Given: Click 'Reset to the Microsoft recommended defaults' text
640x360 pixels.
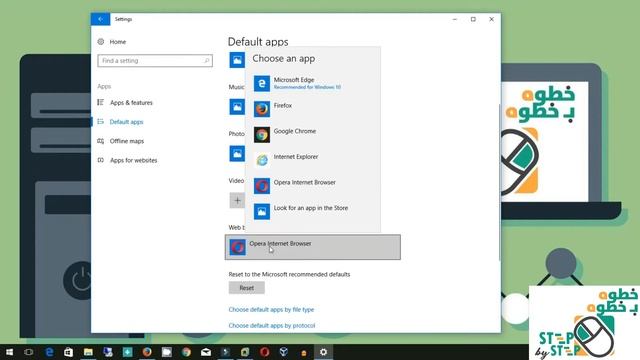Looking at the screenshot, I should (289, 274).
